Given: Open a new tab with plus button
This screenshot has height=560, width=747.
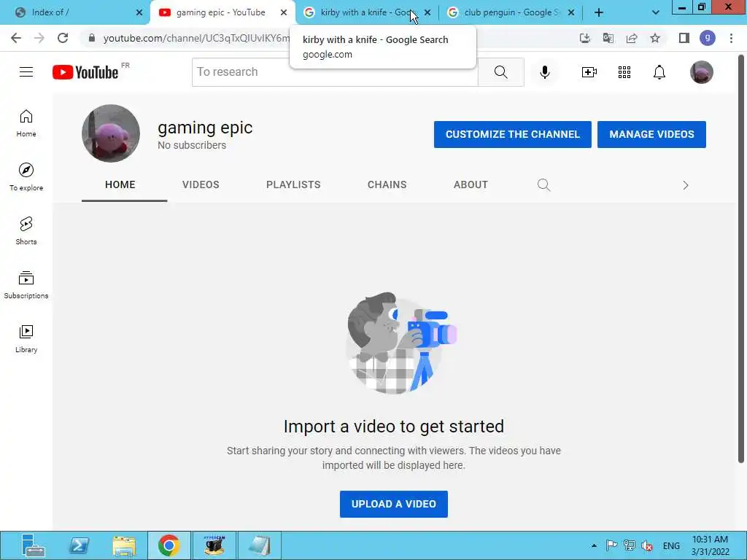Looking at the screenshot, I should pyautogui.click(x=599, y=12).
